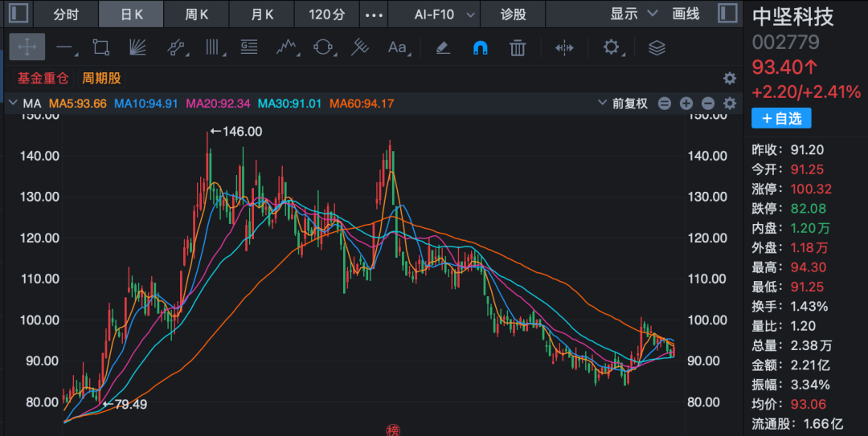Screen dimensions: 868x436
Task: Click the MA60 orange indicator label
Action: pos(361,104)
